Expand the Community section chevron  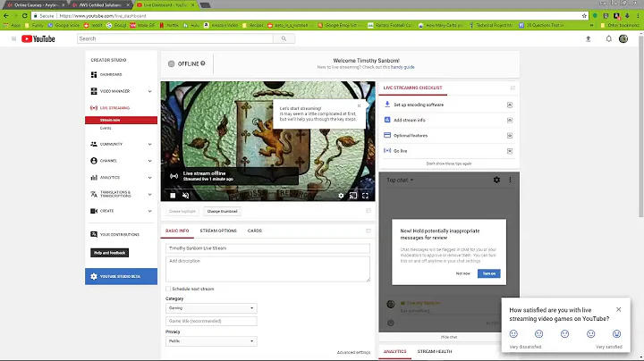click(150, 145)
